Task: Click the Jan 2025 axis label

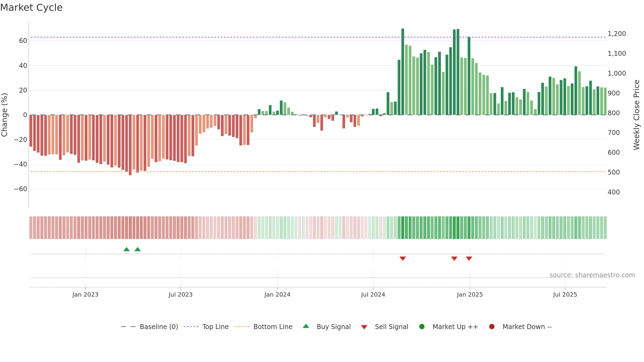Action: click(x=470, y=294)
